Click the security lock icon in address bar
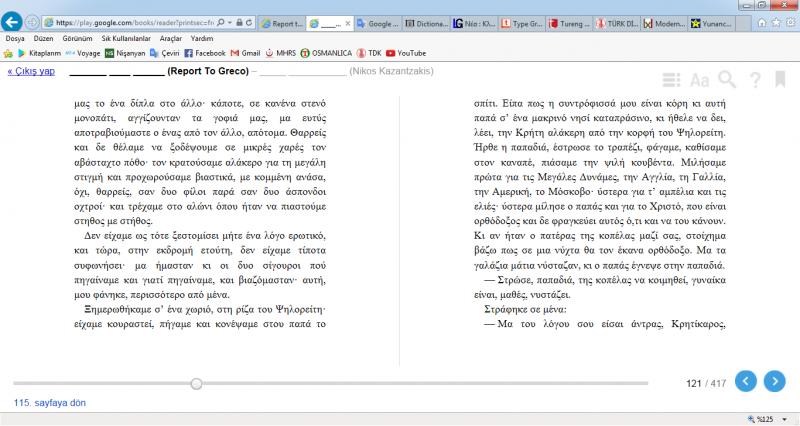The image size is (800, 426). pos(239,23)
